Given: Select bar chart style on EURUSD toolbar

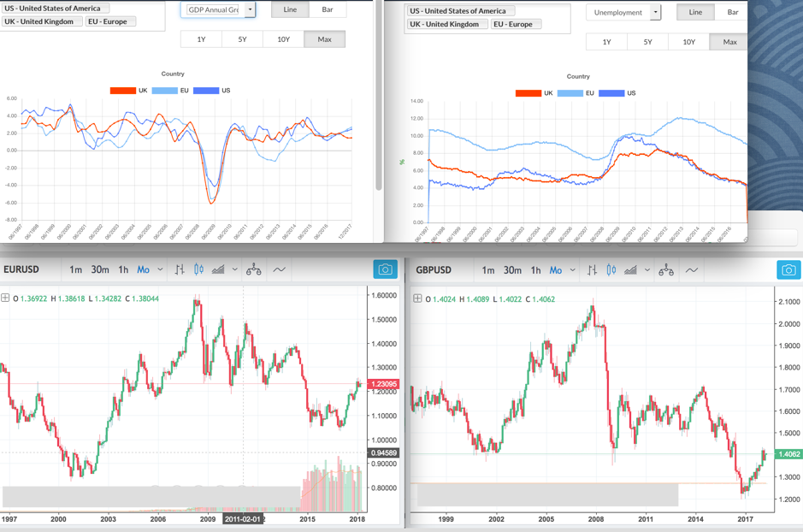Looking at the screenshot, I should tap(180, 270).
